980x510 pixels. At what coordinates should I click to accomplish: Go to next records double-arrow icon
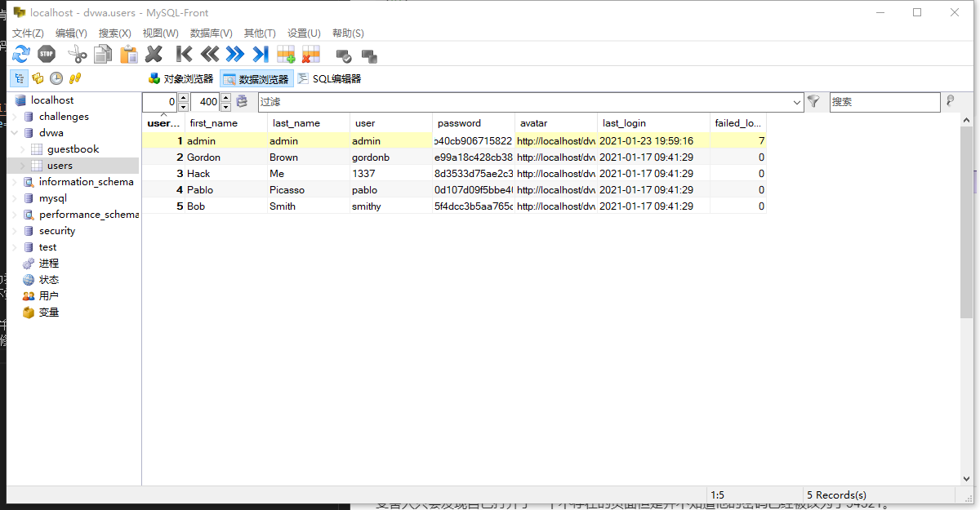pyautogui.click(x=235, y=55)
